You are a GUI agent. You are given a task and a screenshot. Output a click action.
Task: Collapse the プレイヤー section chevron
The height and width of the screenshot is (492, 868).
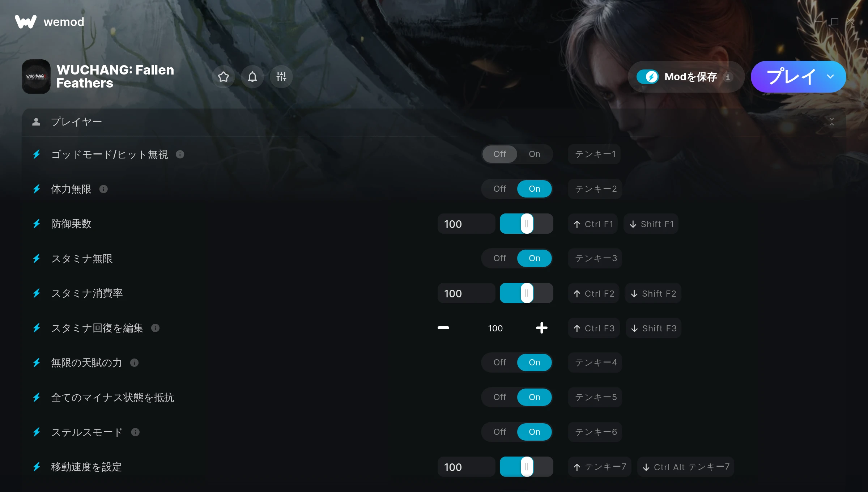click(832, 122)
